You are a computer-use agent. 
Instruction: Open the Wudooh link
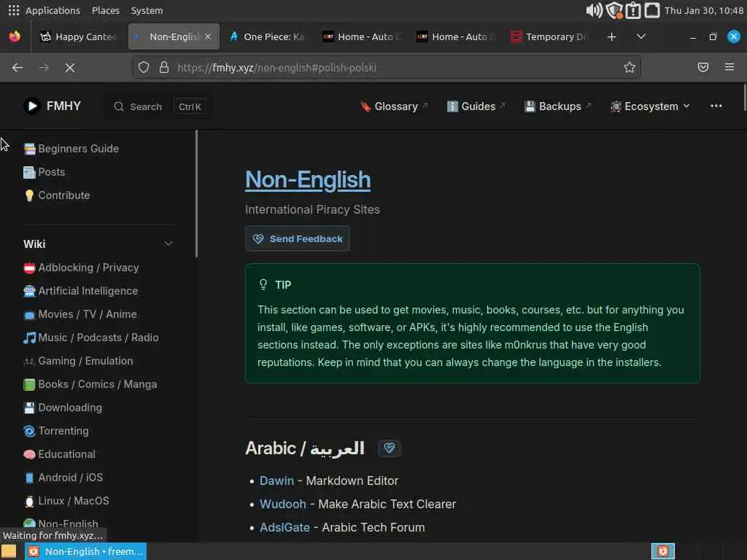[x=282, y=505]
